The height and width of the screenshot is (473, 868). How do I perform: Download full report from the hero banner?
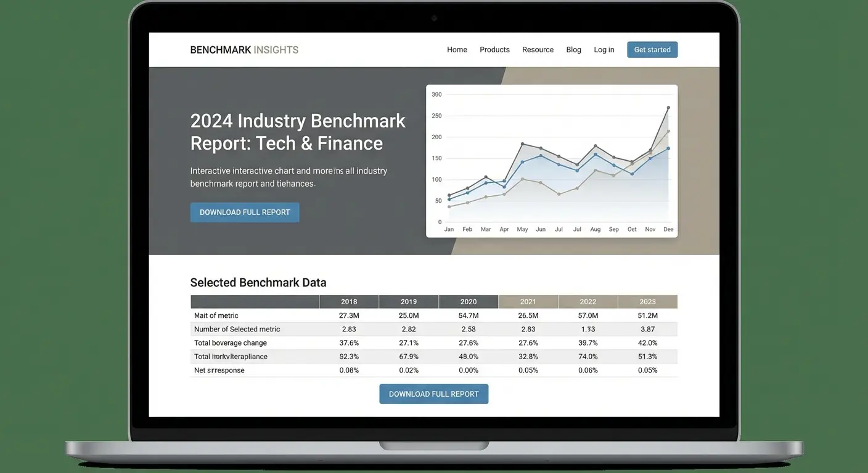(x=245, y=212)
